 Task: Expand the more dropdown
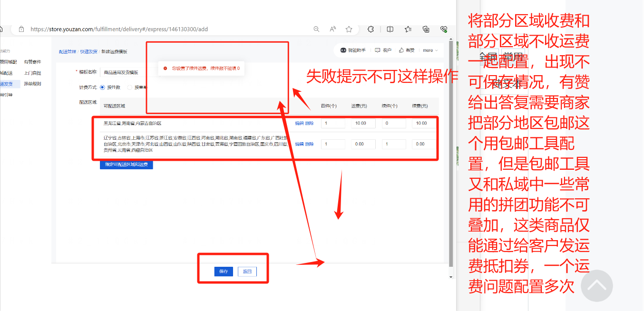point(430,50)
